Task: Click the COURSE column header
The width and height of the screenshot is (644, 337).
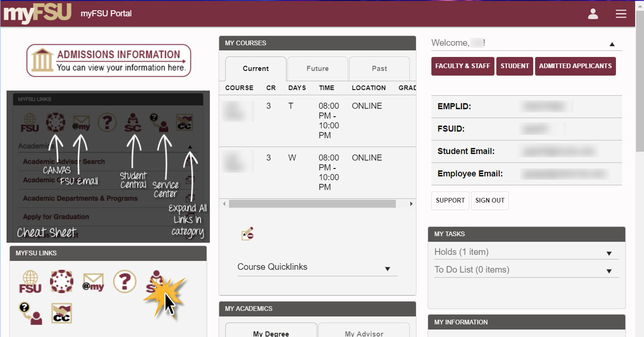Action: (239, 88)
